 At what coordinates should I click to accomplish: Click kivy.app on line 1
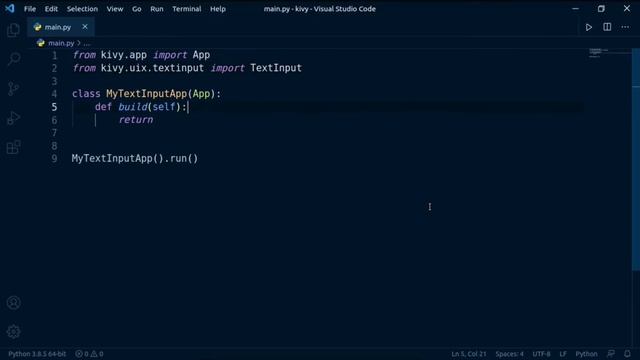pyautogui.click(x=124, y=55)
